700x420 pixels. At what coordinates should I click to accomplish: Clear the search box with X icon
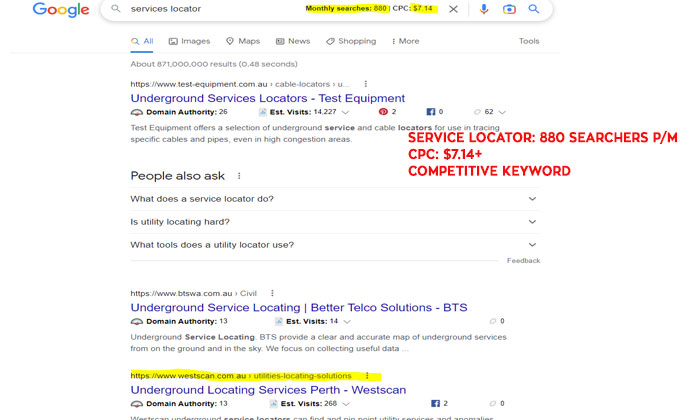[x=453, y=9]
